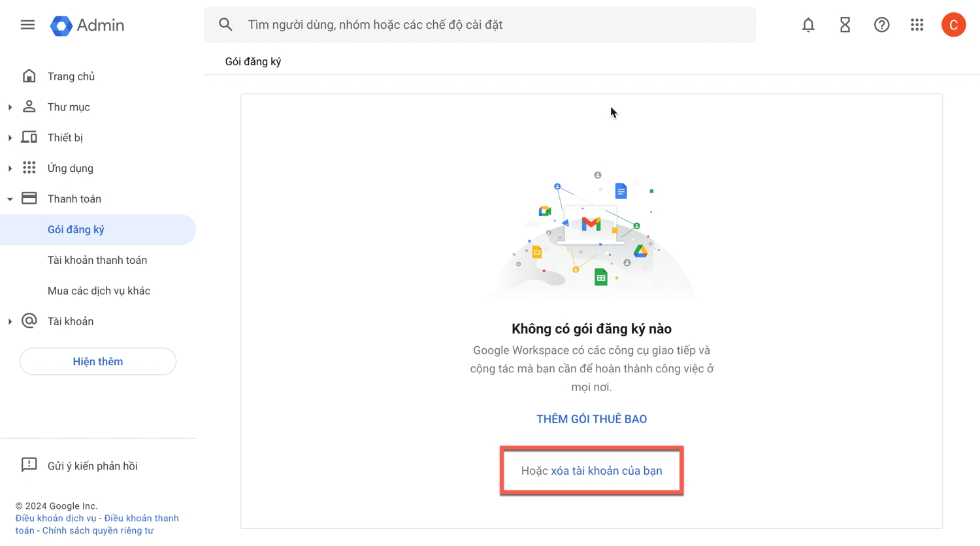Open Mua các dịch vụ khác
The image size is (980, 546).
pos(99,291)
